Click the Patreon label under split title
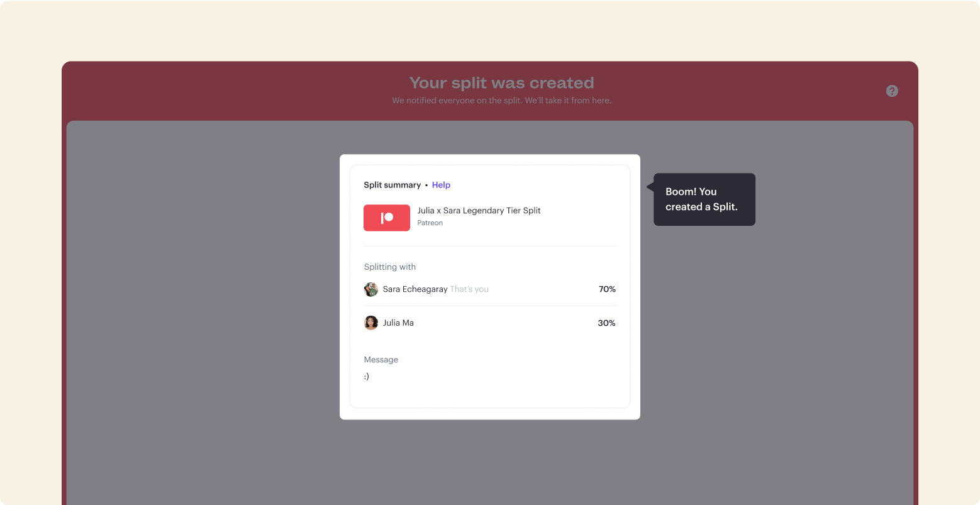This screenshot has width=980, height=505. click(x=430, y=223)
